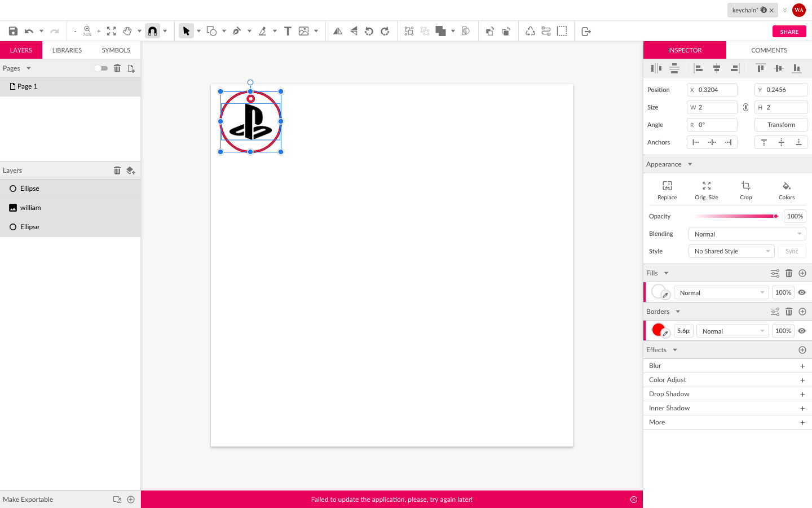Open the Comments tab
This screenshot has height=508, width=812.
pyautogui.click(x=768, y=50)
